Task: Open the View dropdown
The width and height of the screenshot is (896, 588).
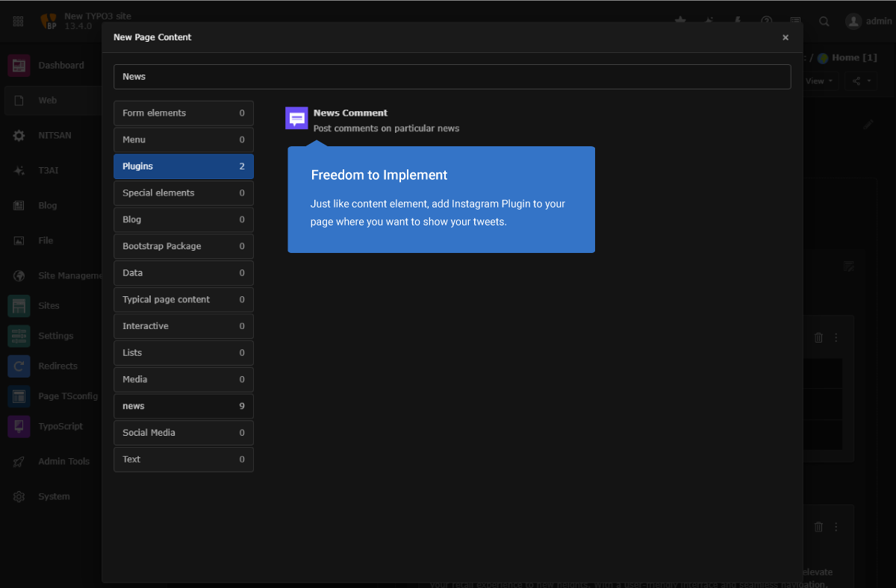Action: (818, 81)
